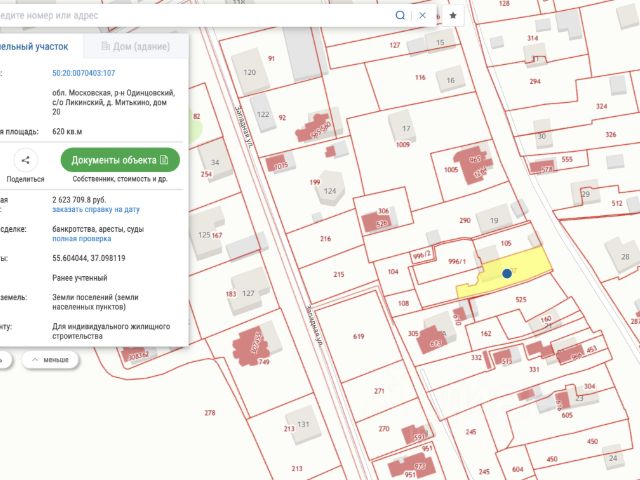This screenshot has width=640, height=480.
Task: Select parcel 619 on the map
Action: click(x=358, y=336)
